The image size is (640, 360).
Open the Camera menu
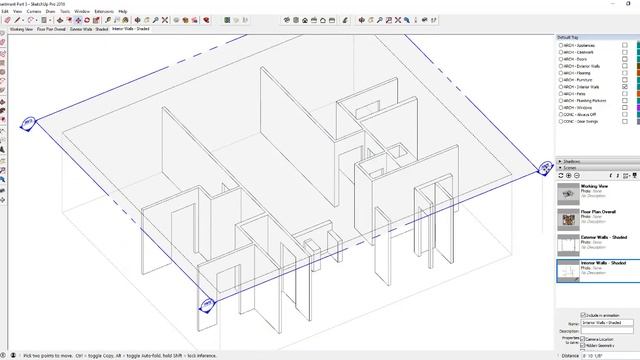[34, 11]
